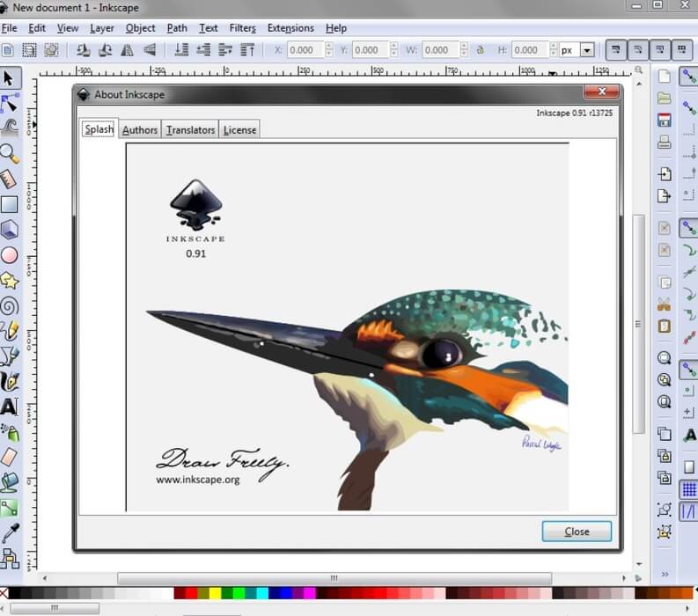Toggle enable snapping at snap bar top
Image resolution: width=698 pixels, height=616 pixels.
pos(688,77)
